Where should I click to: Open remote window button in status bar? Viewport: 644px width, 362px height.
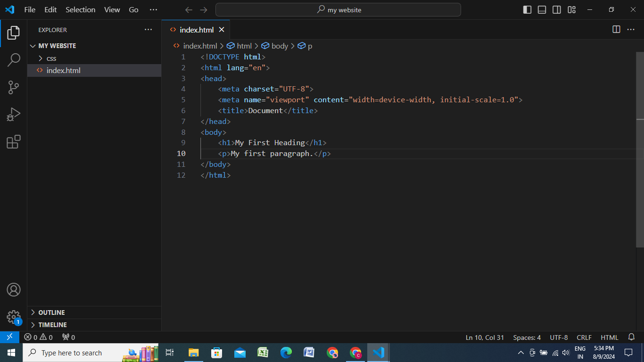[x=9, y=337]
